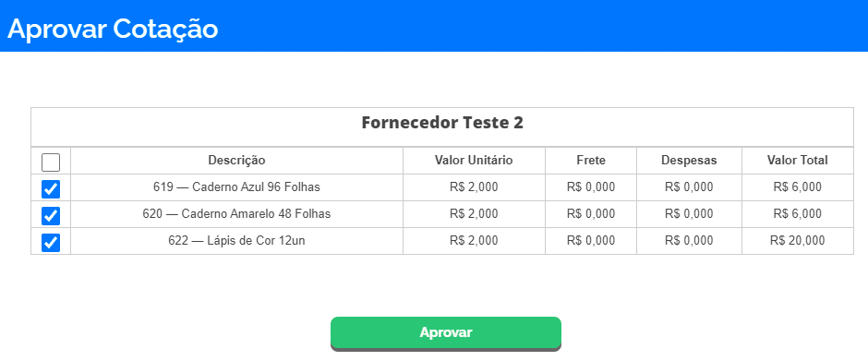This screenshot has height=361, width=868.
Task: Click the Valor Total cell for Caderno Azul
Action: click(798, 187)
